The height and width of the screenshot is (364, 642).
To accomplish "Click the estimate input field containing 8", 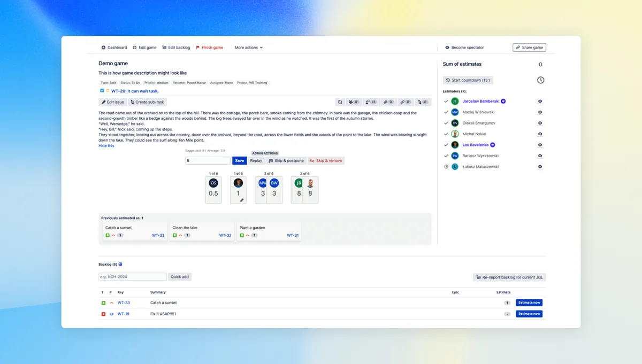I will (x=208, y=161).
